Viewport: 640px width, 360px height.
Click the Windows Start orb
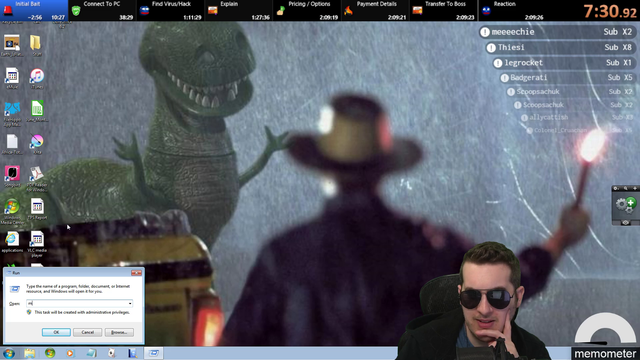(x=9, y=353)
